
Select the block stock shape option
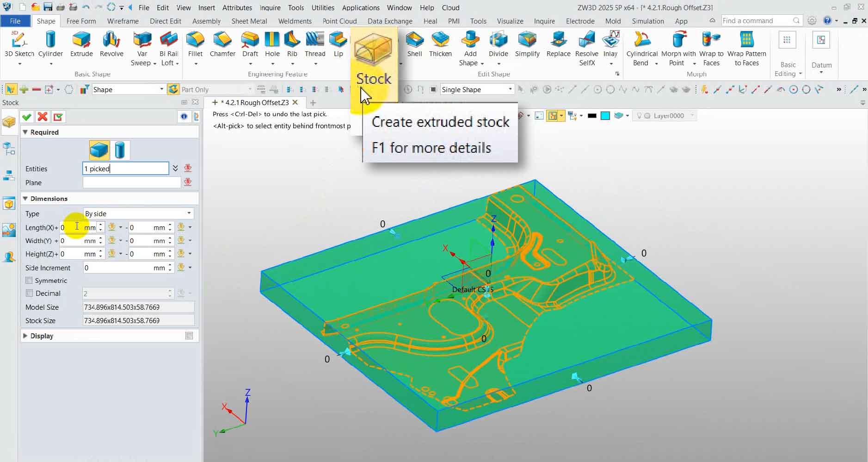(x=99, y=150)
